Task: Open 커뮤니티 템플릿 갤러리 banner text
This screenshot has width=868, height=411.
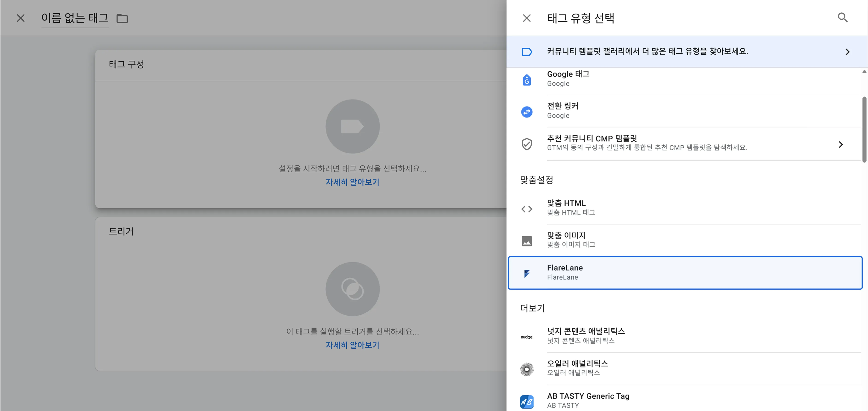Action: (647, 51)
